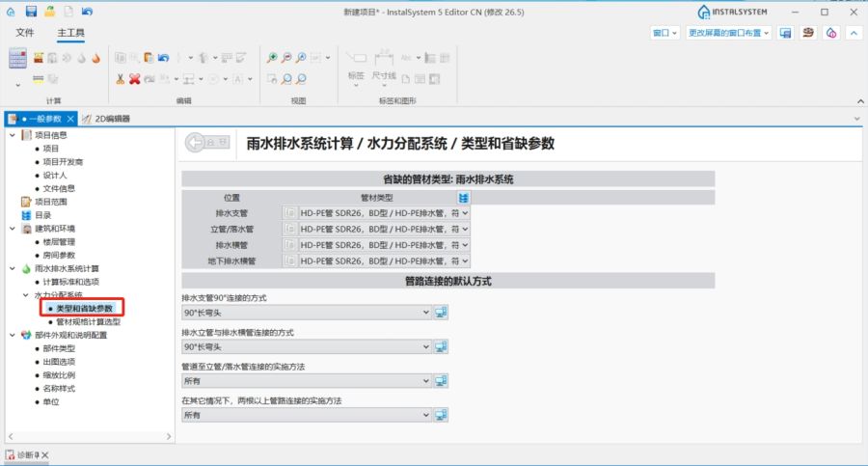The image size is (868, 466).
Task: Select 管材规格计算选型 tree item
Action: point(88,321)
